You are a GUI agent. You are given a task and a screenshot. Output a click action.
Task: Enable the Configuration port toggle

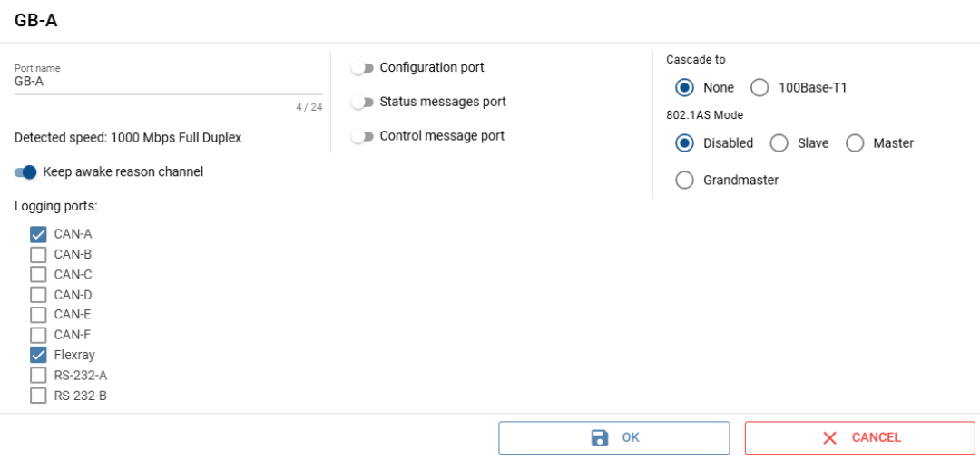click(363, 68)
